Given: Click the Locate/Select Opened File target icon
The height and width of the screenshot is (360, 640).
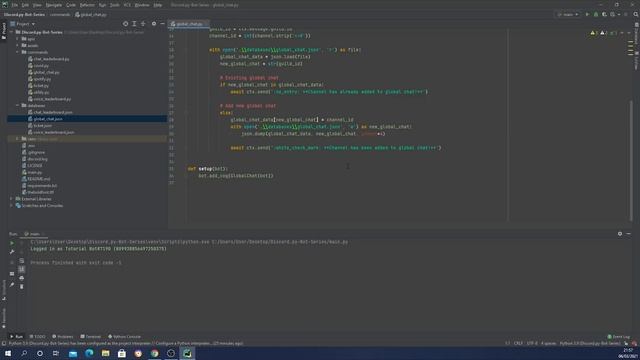Looking at the screenshot, I should 125,24.
